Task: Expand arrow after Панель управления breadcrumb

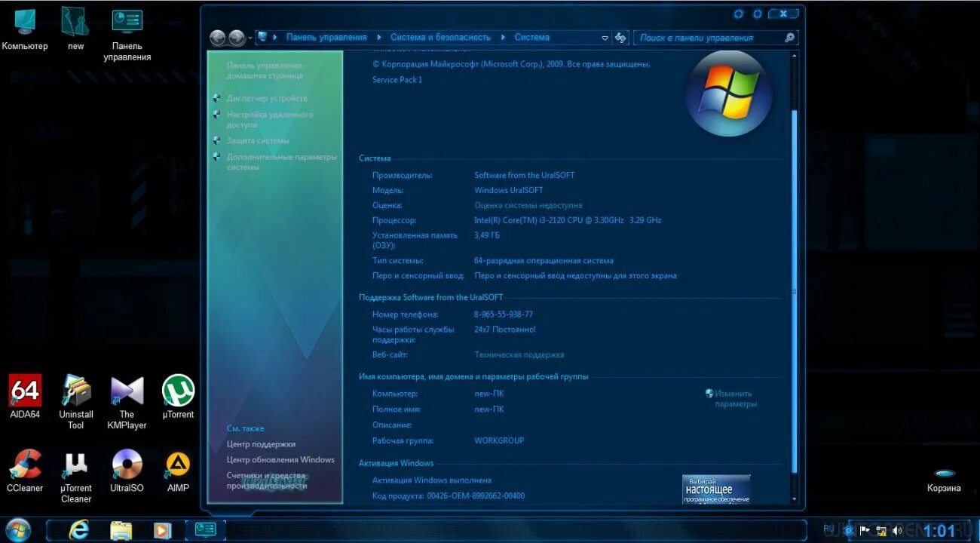Action: coord(381,37)
